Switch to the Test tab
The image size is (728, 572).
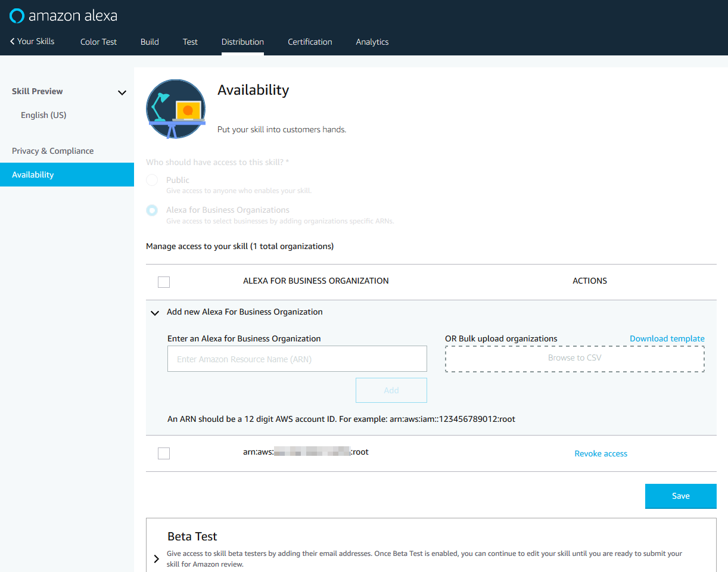[190, 42]
